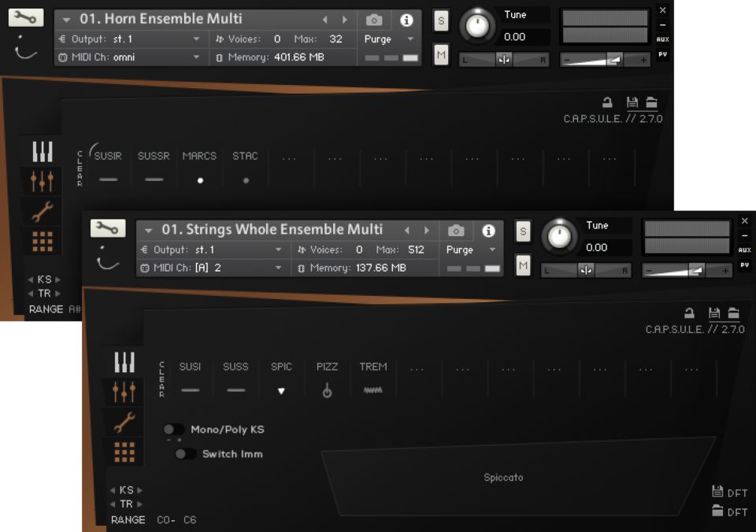The height and width of the screenshot is (532, 756).
Task: Open the orange grid page in Horn panel
Action: pyautogui.click(x=43, y=242)
